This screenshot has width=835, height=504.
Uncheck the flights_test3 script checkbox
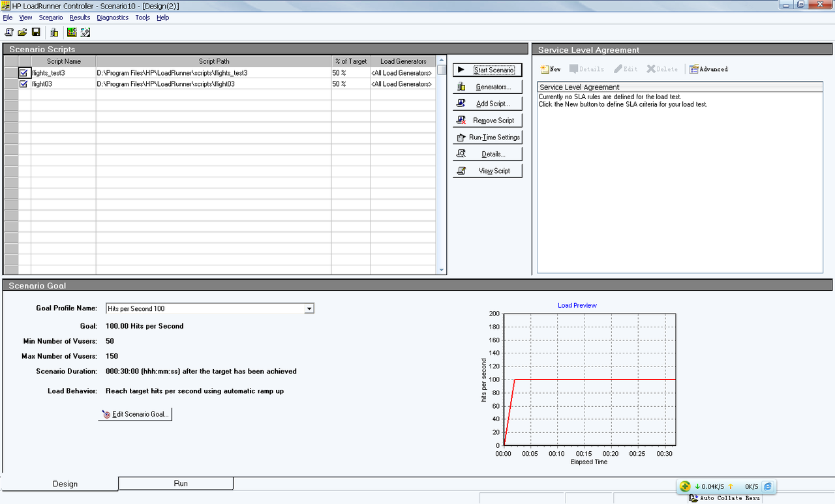[24, 73]
